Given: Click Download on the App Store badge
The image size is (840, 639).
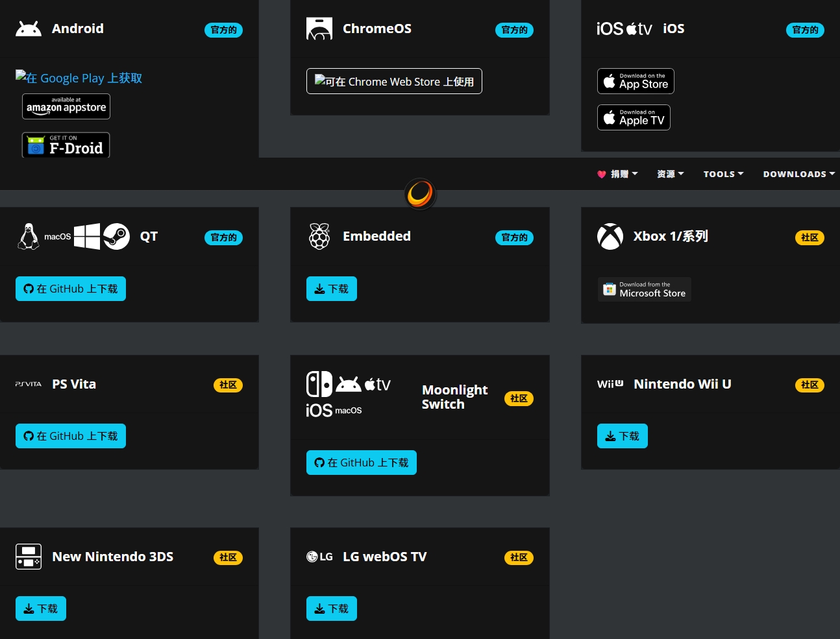Looking at the screenshot, I should pos(636,81).
